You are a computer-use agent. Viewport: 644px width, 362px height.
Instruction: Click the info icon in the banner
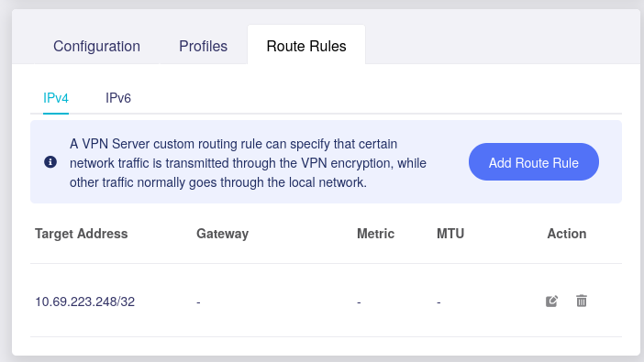(50, 161)
